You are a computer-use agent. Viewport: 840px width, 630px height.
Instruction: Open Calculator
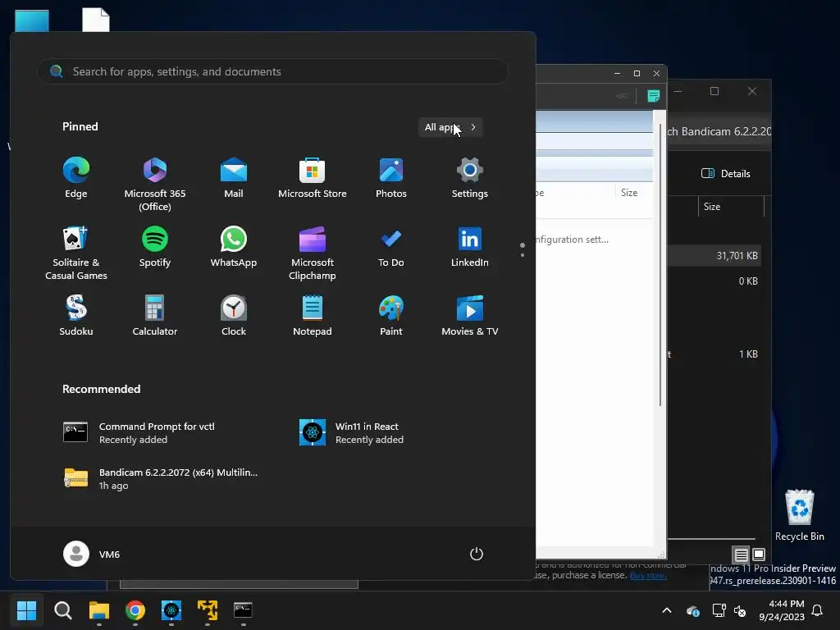pyautogui.click(x=155, y=316)
